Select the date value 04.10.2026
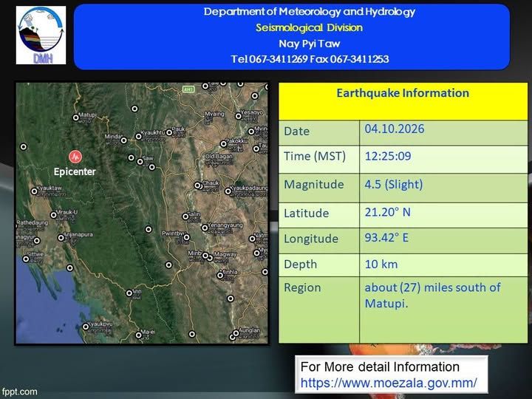The height and width of the screenshot is (399, 532). [x=395, y=129]
